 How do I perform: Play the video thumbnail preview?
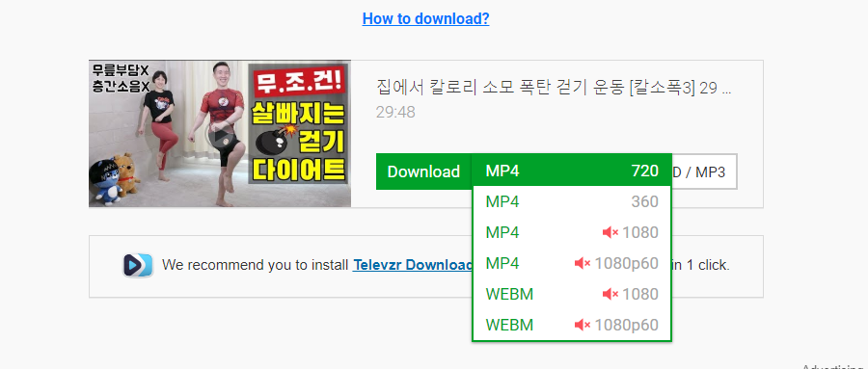[220, 135]
